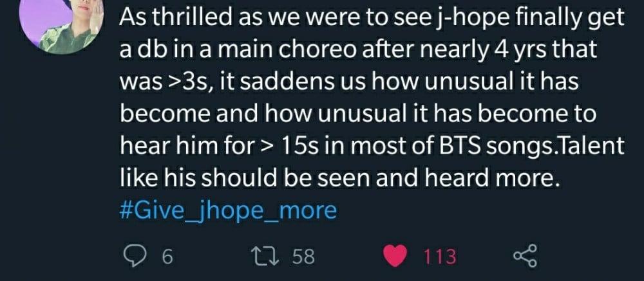This screenshot has width=644, height=281.
Task: Tap the retweet count showing 58
Action: [x=303, y=257]
